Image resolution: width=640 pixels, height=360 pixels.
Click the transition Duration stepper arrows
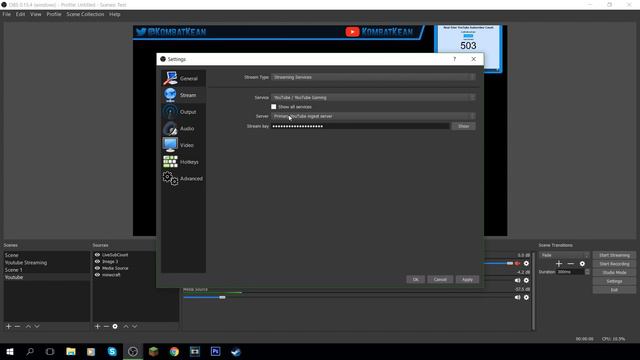point(587,272)
